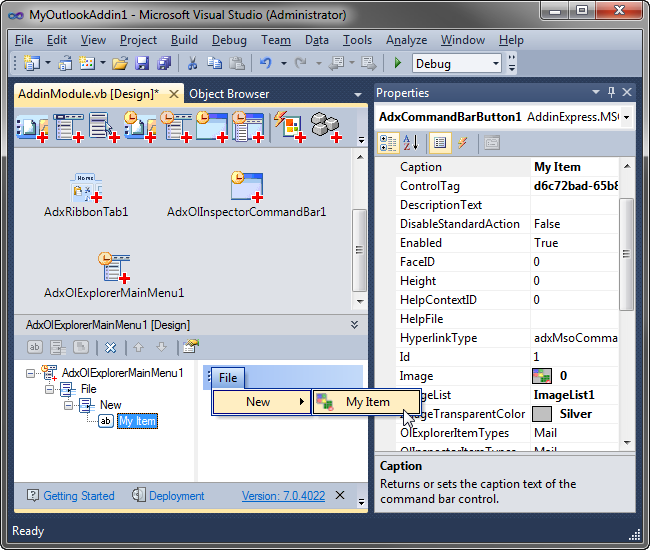Open the Project menu

[138, 40]
